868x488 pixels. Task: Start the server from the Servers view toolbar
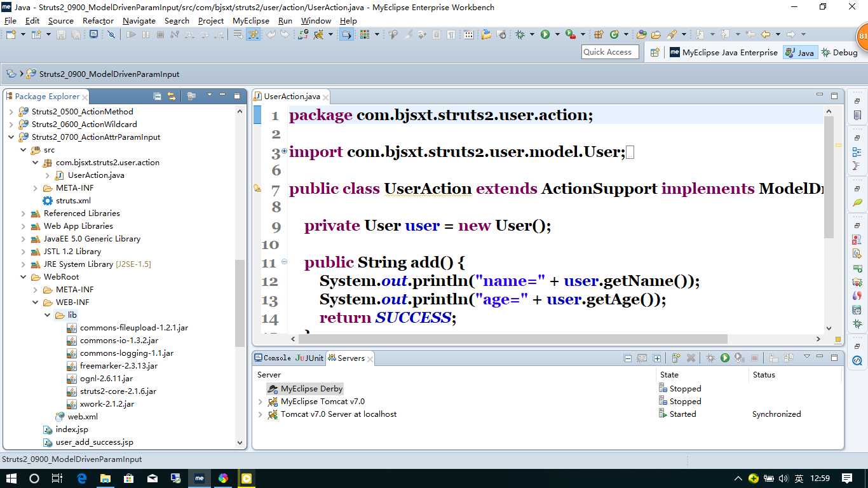725,358
